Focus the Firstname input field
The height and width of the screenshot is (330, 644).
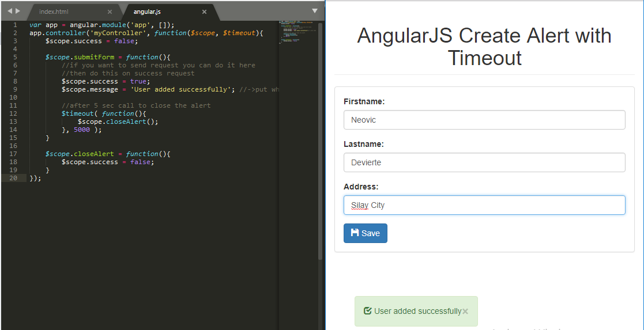click(x=484, y=120)
